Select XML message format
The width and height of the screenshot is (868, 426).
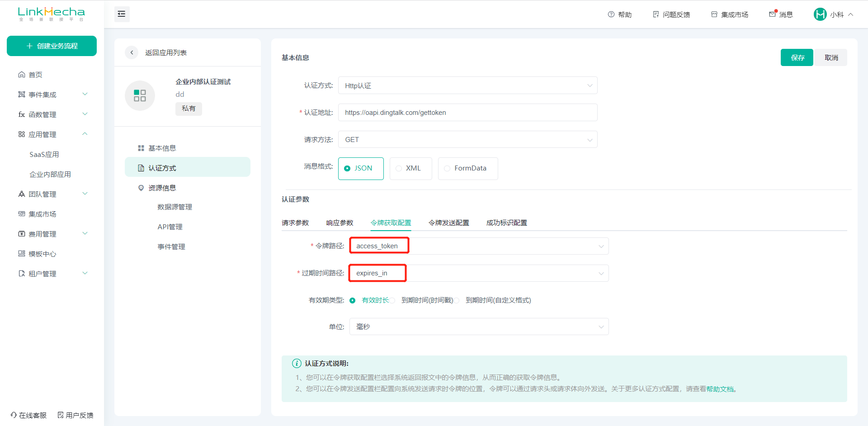[x=410, y=168]
